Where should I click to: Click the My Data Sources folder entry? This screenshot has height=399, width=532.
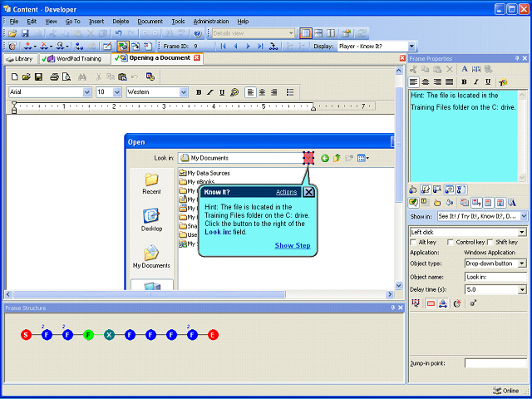tap(204, 173)
